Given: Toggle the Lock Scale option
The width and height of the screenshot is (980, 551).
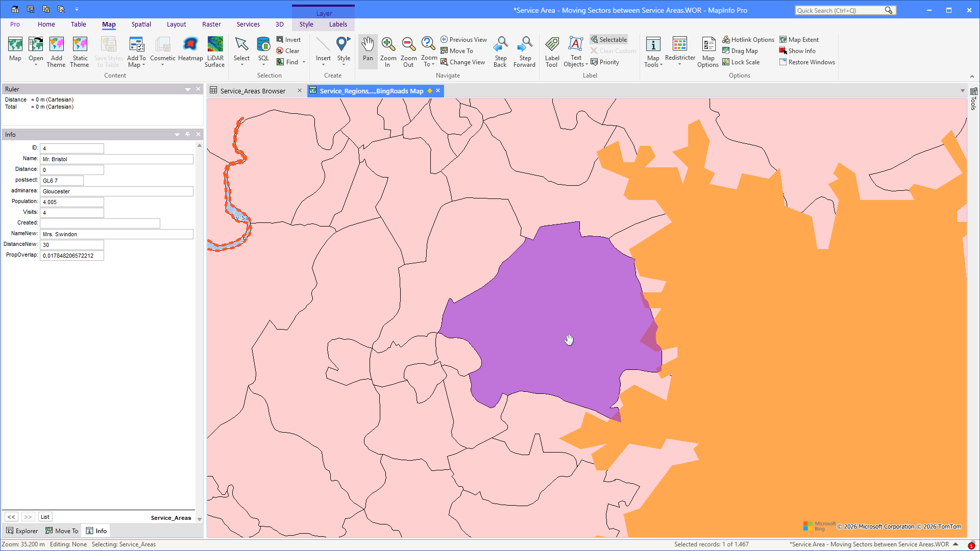Looking at the screenshot, I should [741, 62].
